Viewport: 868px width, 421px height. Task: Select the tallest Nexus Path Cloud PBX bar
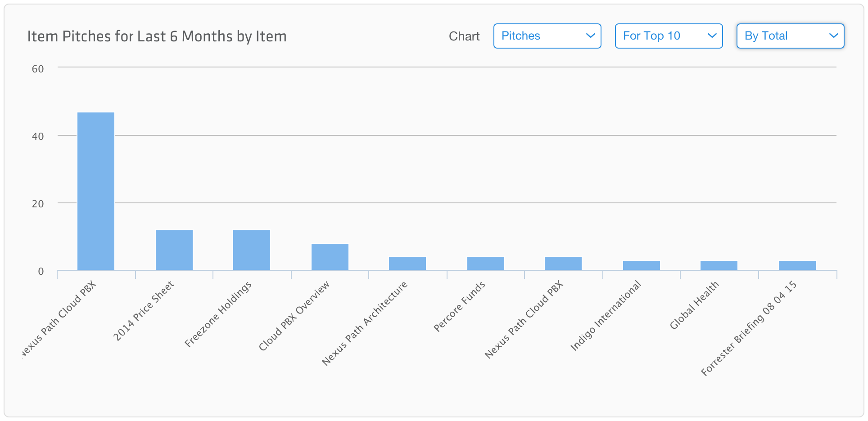96,191
